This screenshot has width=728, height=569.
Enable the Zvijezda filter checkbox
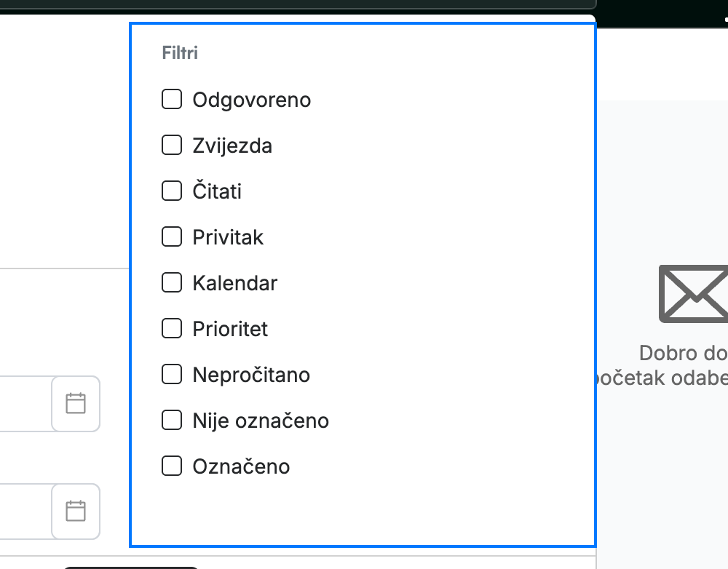tap(172, 146)
